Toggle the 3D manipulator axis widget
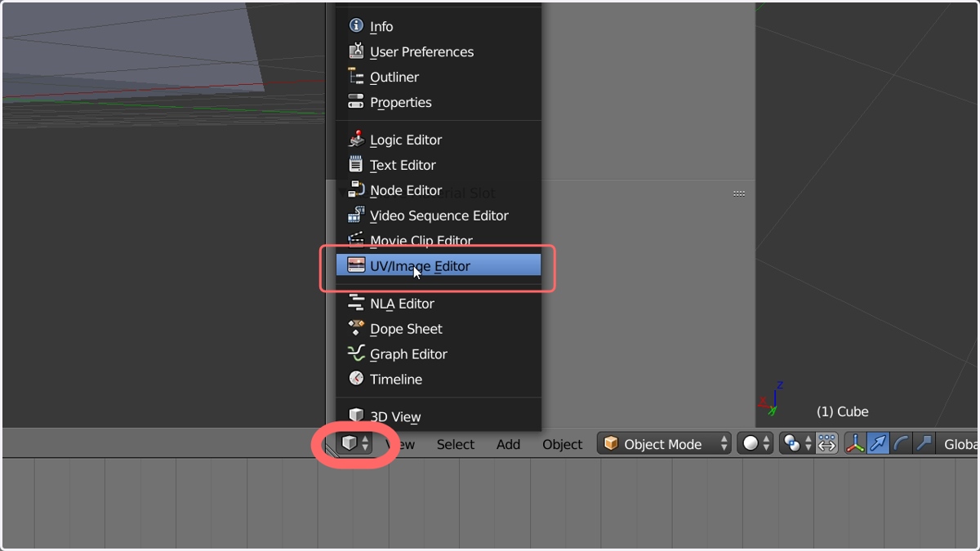The height and width of the screenshot is (551, 980). click(855, 443)
